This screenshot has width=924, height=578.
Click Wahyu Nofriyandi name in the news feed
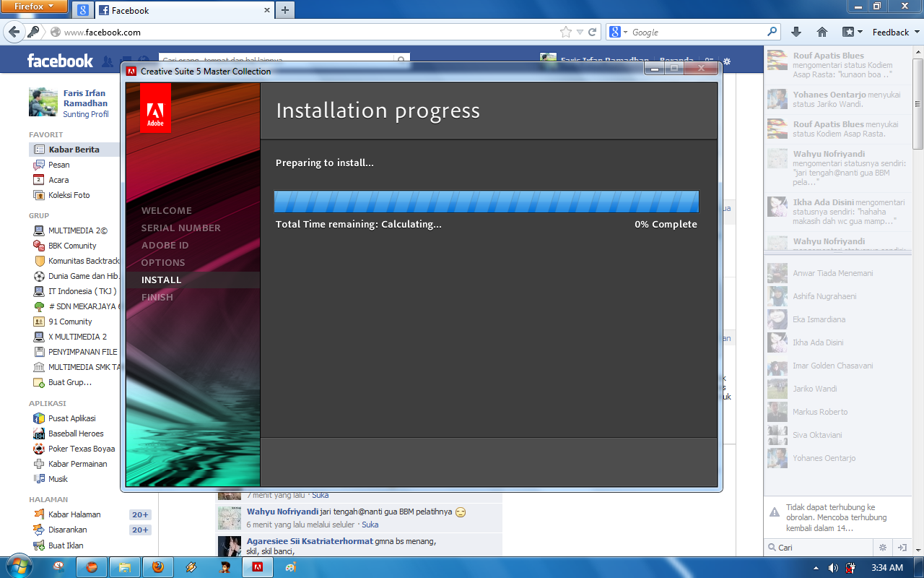[x=282, y=512]
